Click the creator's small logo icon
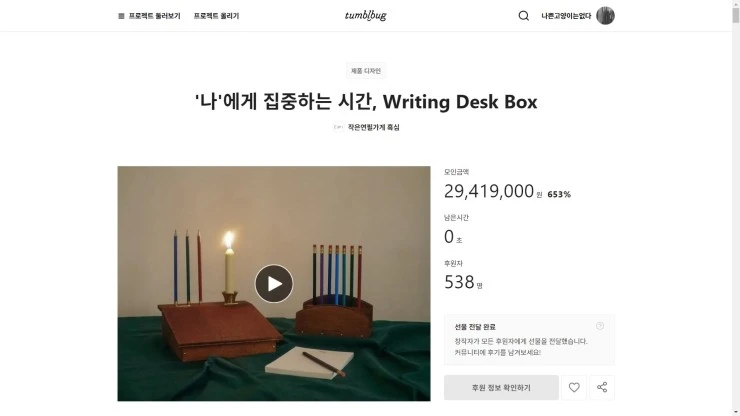 coord(338,127)
